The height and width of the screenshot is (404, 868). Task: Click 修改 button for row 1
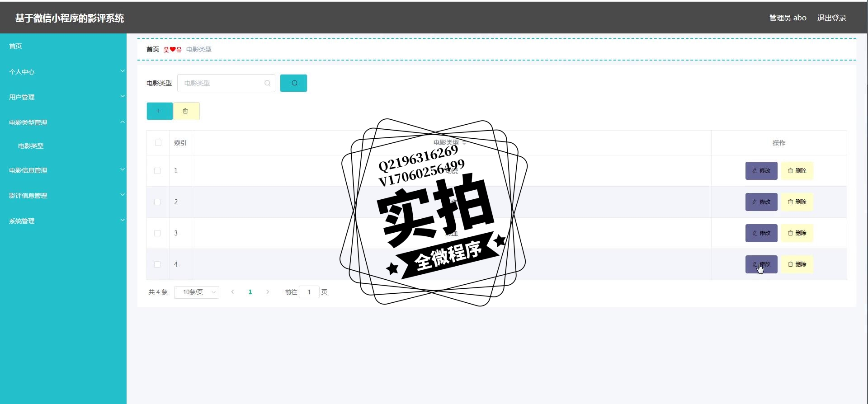click(761, 171)
